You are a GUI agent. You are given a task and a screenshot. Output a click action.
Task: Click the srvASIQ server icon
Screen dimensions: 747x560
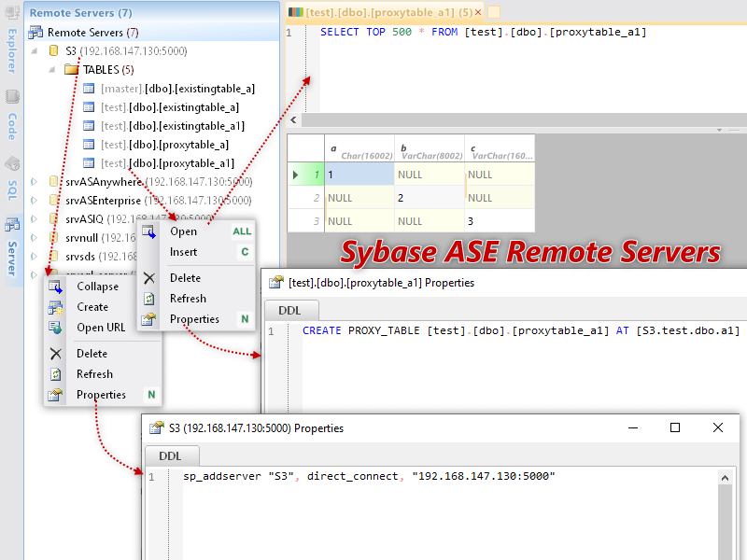54,218
